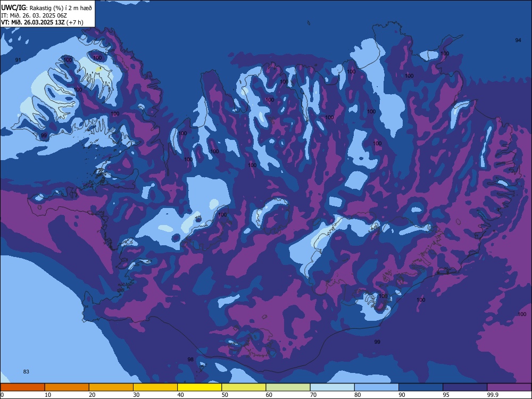Image resolution: width=532 pixels, height=399 pixels.
Task: Click the '90' legend tick label
Action: (x=402, y=395)
